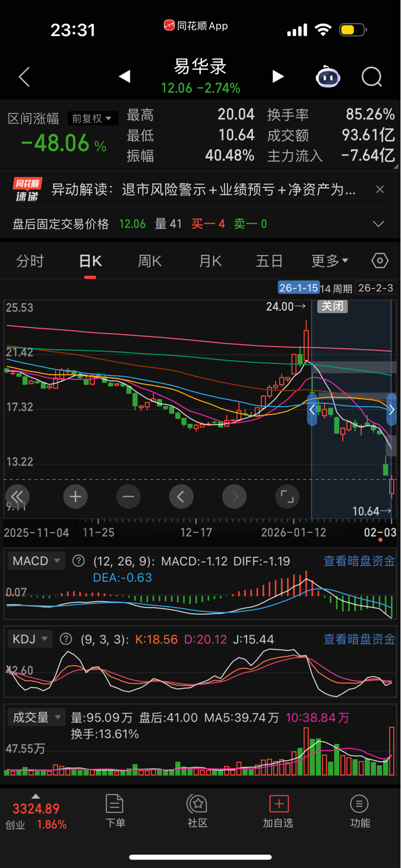The height and width of the screenshot is (868, 401).
Task: Add stock with 加自选 button
Action: point(278,811)
